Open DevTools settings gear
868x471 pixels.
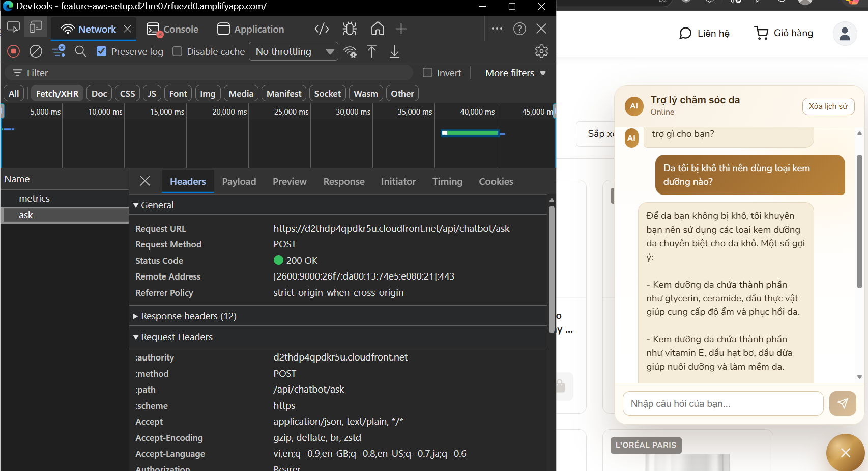pos(541,51)
